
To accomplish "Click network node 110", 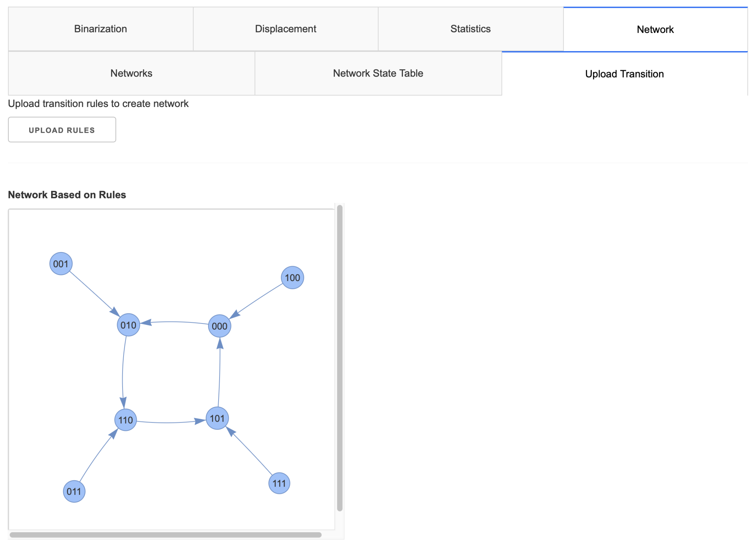I will click(125, 420).
